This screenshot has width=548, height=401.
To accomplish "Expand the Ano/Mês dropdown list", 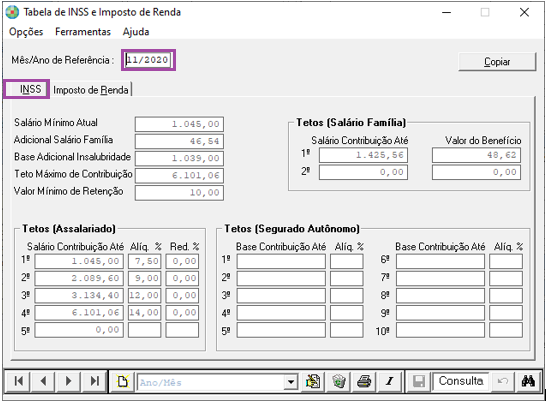I will click(290, 382).
